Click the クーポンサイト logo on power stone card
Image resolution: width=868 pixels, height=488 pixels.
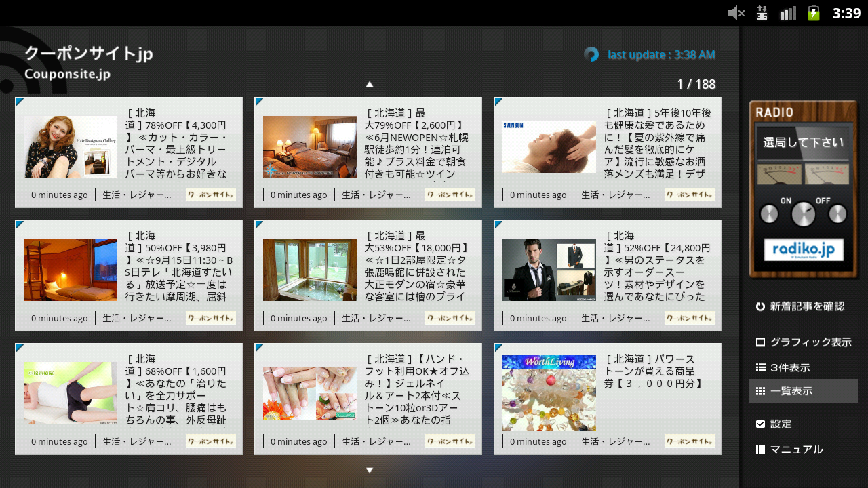[690, 441]
